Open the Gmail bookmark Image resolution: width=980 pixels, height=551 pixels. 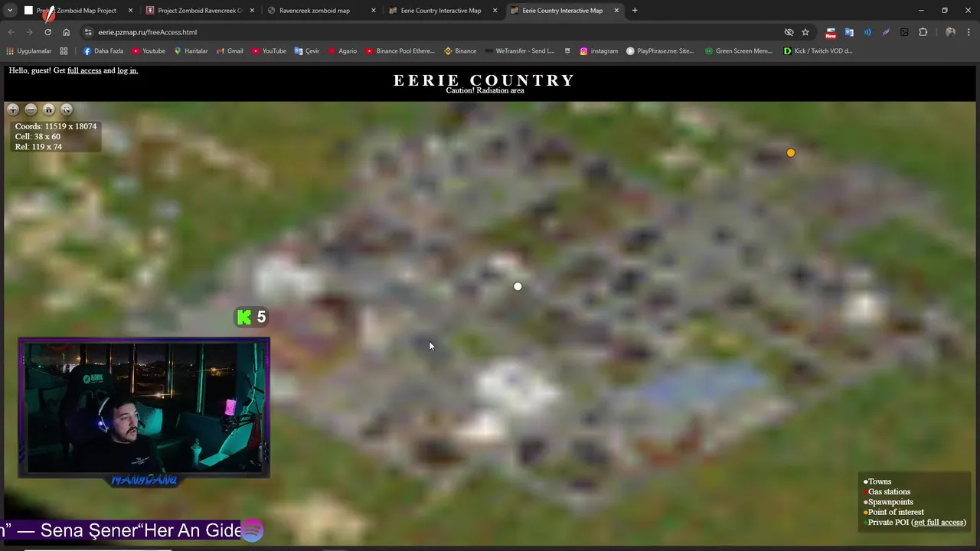(230, 51)
